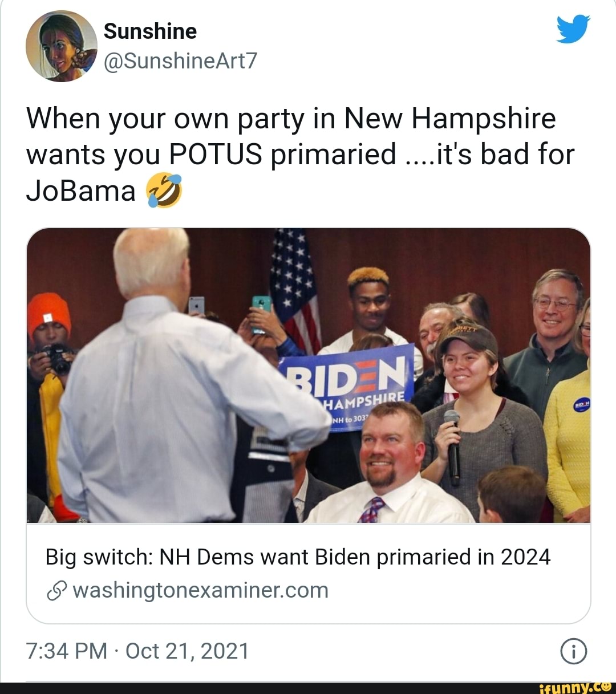The height and width of the screenshot is (694, 616).
Task: Click the laughing emoji in the tweet
Action: [x=164, y=190]
